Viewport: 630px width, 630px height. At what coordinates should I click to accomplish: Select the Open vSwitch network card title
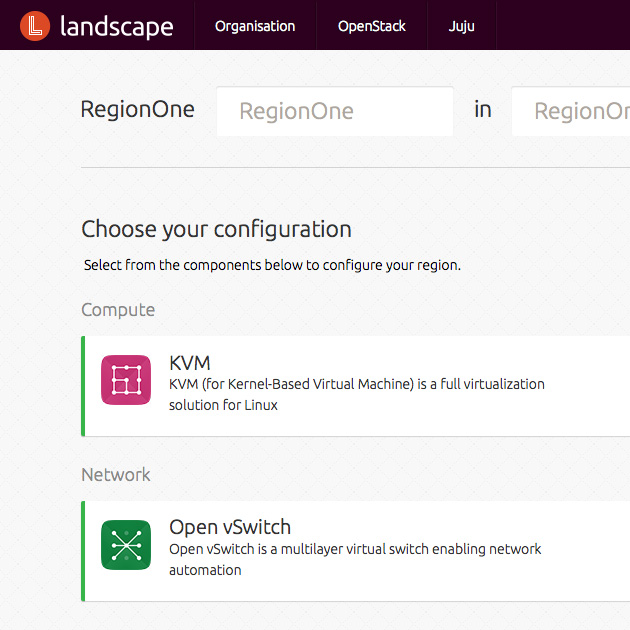[230, 527]
